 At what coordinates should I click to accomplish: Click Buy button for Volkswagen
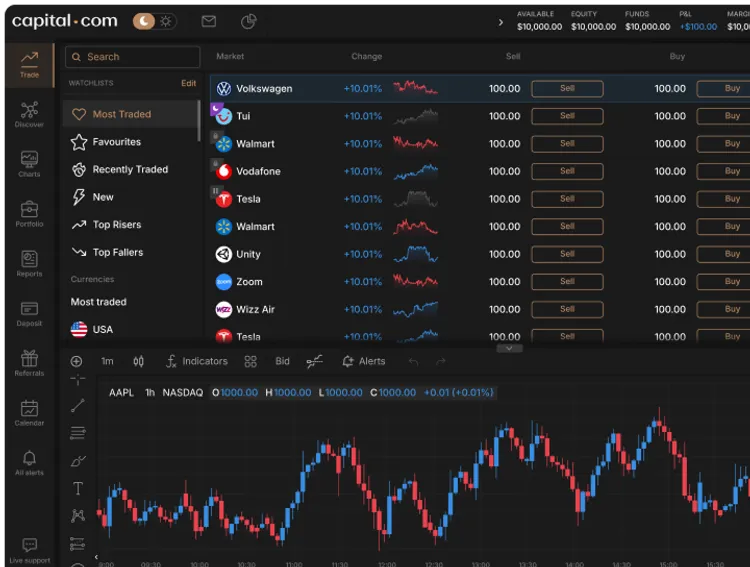tap(723, 89)
